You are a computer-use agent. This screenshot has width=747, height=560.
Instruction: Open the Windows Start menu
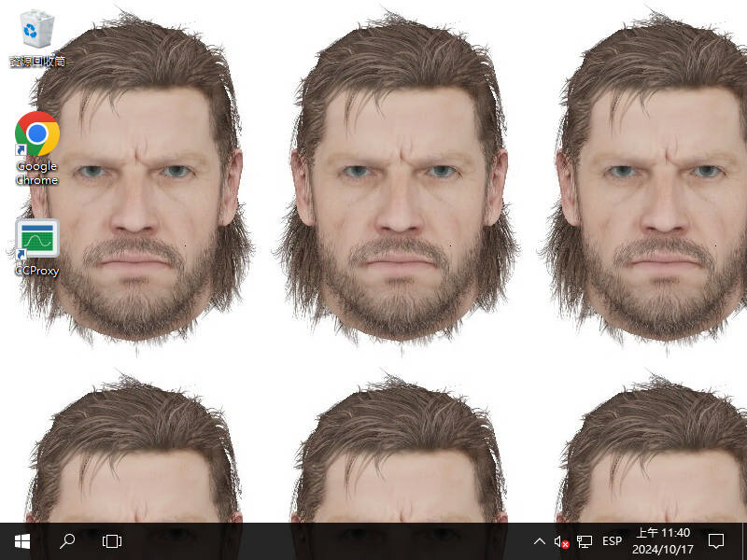coord(21,541)
